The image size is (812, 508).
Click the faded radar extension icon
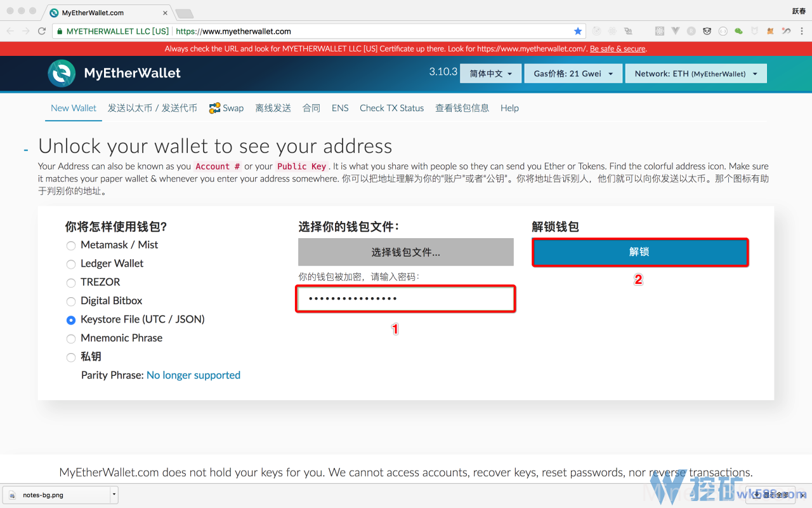(x=597, y=31)
